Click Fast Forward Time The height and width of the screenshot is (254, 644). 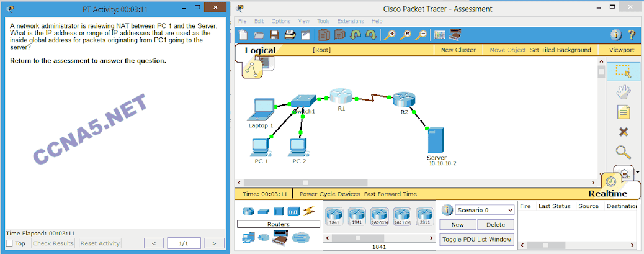point(391,194)
